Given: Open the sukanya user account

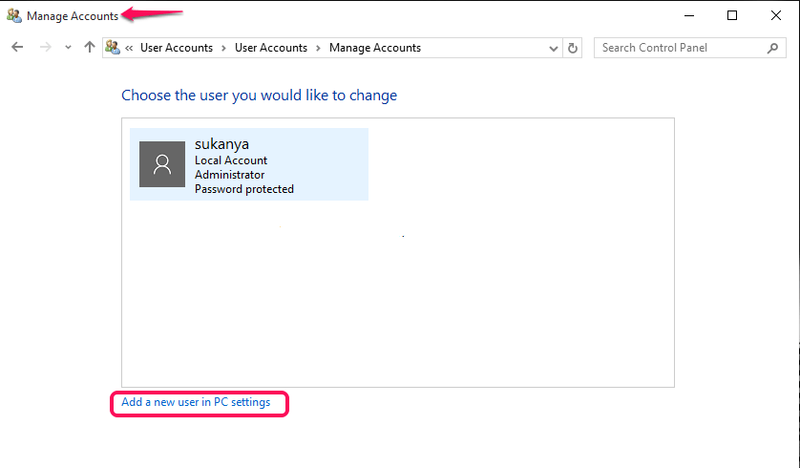Looking at the screenshot, I should click(x=249, y=164).
